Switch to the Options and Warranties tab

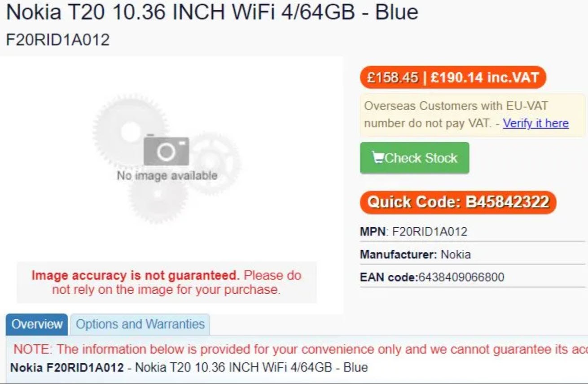pos(140,324)
